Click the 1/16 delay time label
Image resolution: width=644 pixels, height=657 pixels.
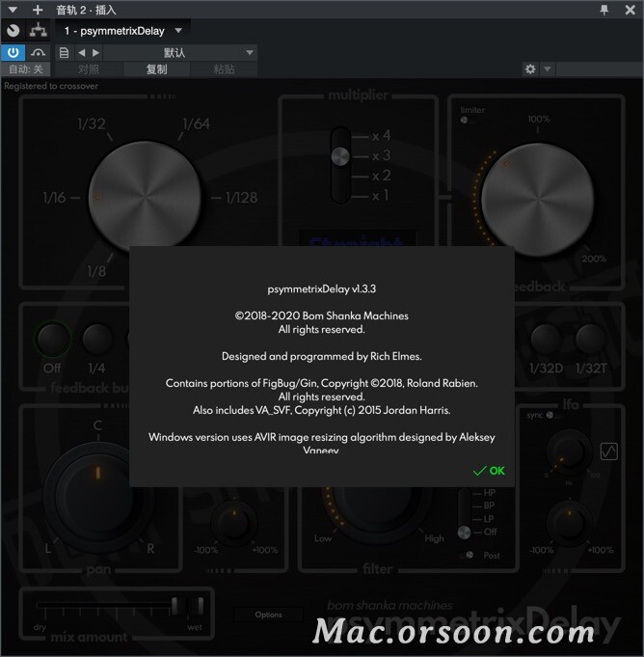[54, 198]
